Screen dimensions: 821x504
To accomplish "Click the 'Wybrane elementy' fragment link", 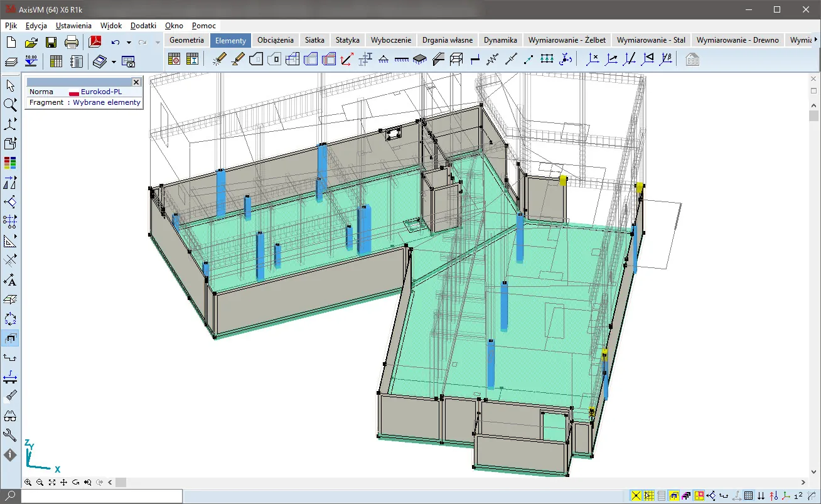I will pyautogui.click(x=107, y=102).
